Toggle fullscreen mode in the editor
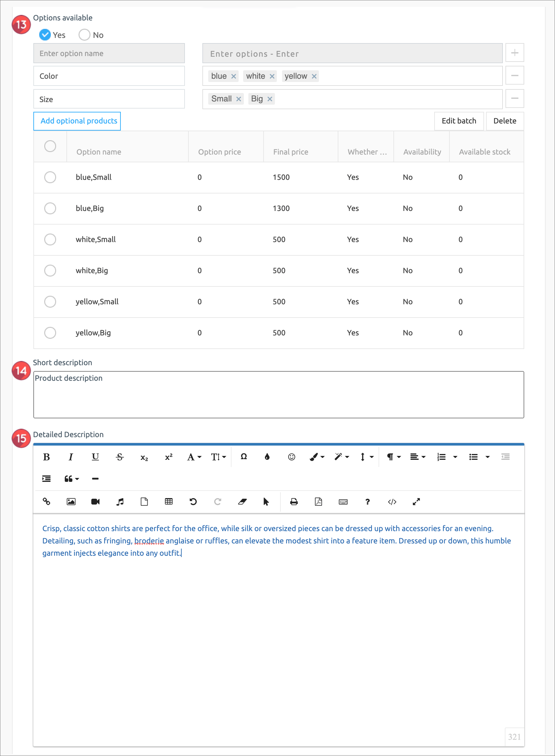 pos(416,502)
